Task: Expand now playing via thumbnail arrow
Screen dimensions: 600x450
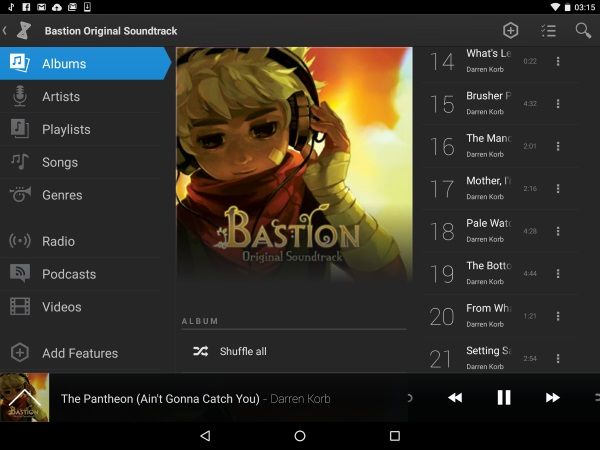Action: click(24, 398)
